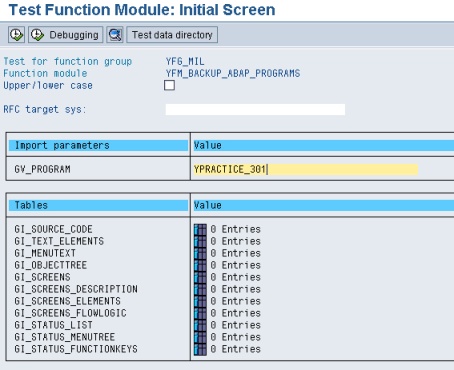Open table icon for GI_SCREENS_ELEMENTS entries
Image resolution: width=454 pixels, height=370 pixels.
(x=200, y=301)
